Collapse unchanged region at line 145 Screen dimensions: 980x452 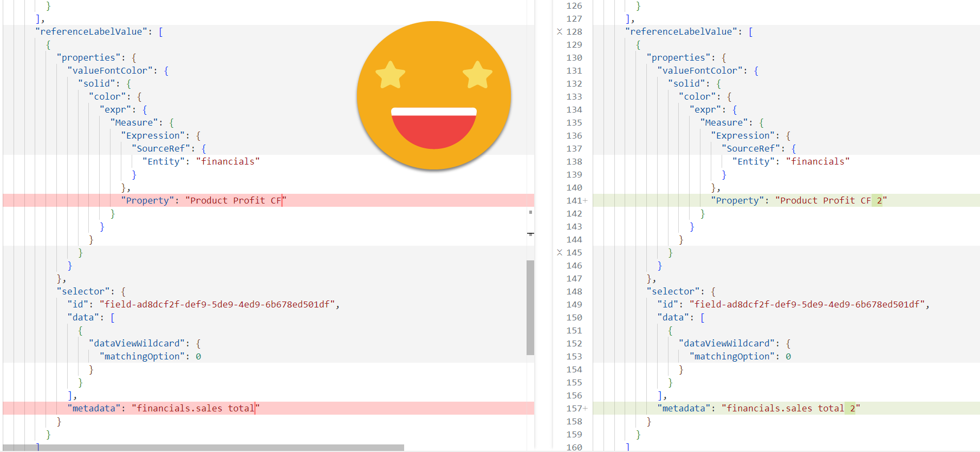(x=560, y=253)
